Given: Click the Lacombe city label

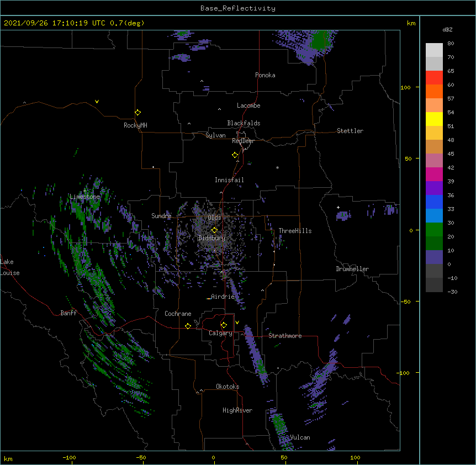Looking at the screenshot, I should pyautogui.click(x=248, y=105).
